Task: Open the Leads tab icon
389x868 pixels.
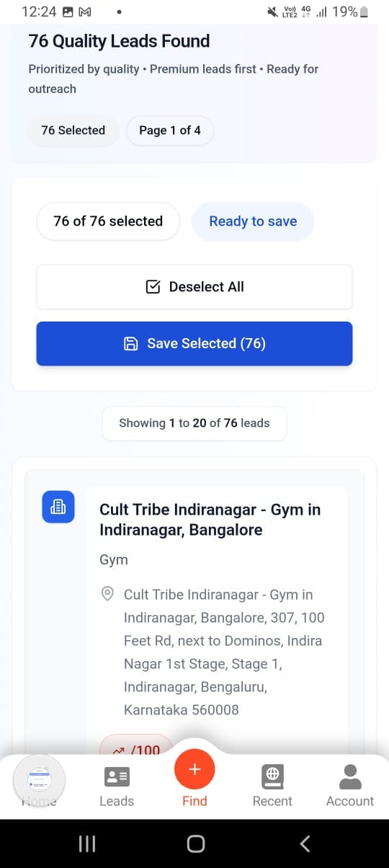Action: tap(117, 776)
